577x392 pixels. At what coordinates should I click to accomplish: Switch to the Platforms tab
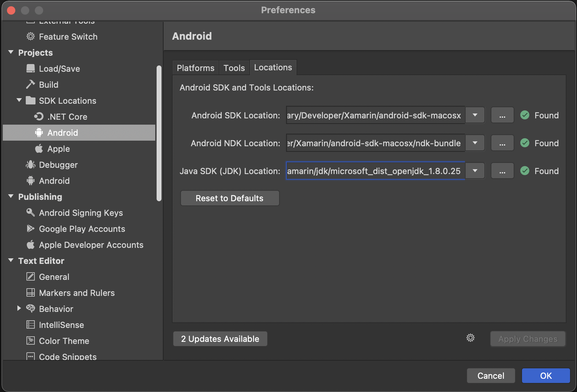195,68
